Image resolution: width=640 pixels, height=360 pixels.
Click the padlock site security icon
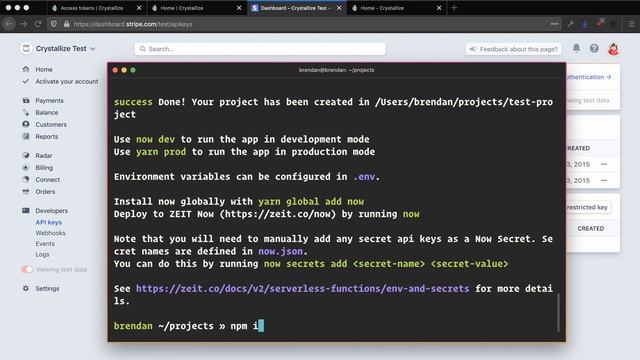[x=67, y=24]
